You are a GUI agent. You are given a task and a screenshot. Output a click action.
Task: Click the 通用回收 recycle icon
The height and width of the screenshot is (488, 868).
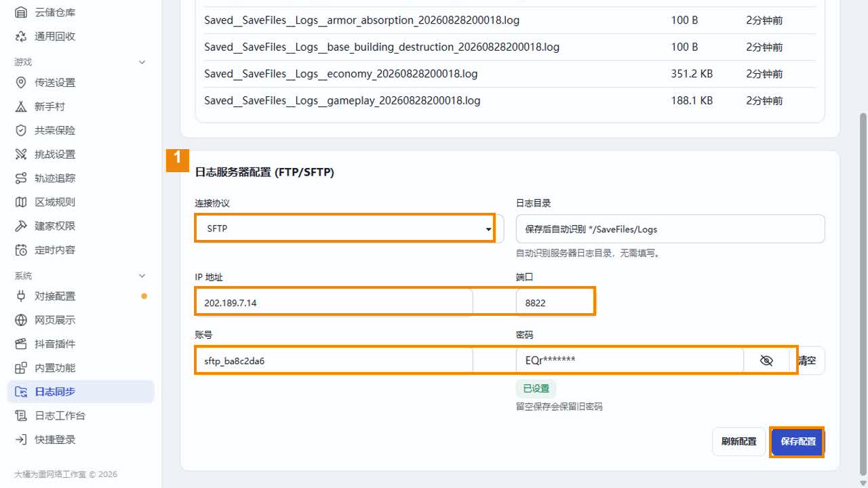(x=21, y=37)
